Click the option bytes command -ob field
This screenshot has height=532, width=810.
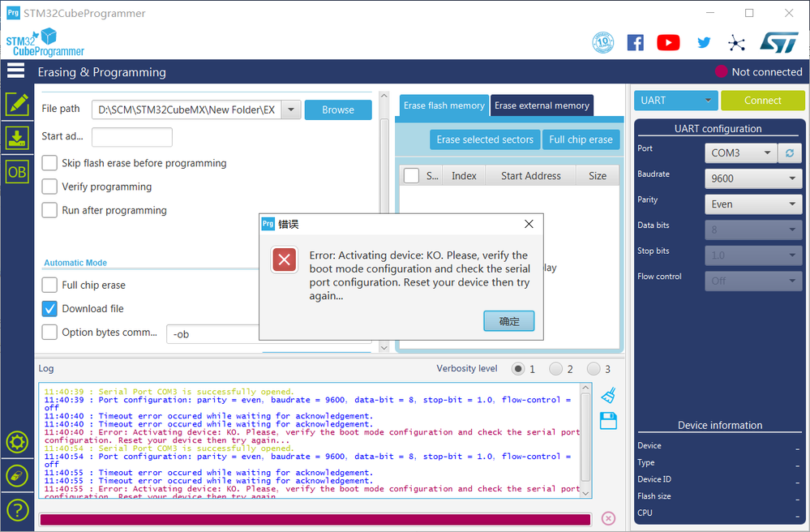click(212, 334)
